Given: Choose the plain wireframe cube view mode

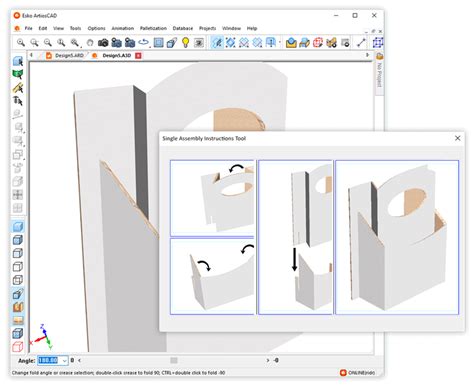Looking at the screenshot, I should point(18,267).
